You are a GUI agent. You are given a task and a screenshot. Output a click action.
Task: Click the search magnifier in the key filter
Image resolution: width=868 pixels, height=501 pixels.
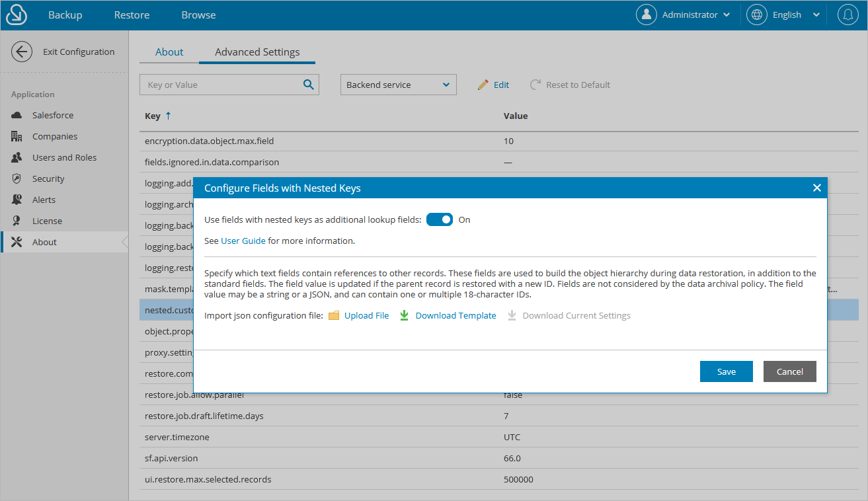pyautogui.click(x=308, y=85)
